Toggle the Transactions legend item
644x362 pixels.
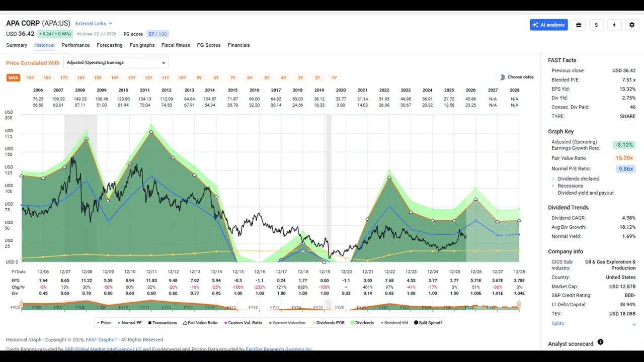[162, 323]
